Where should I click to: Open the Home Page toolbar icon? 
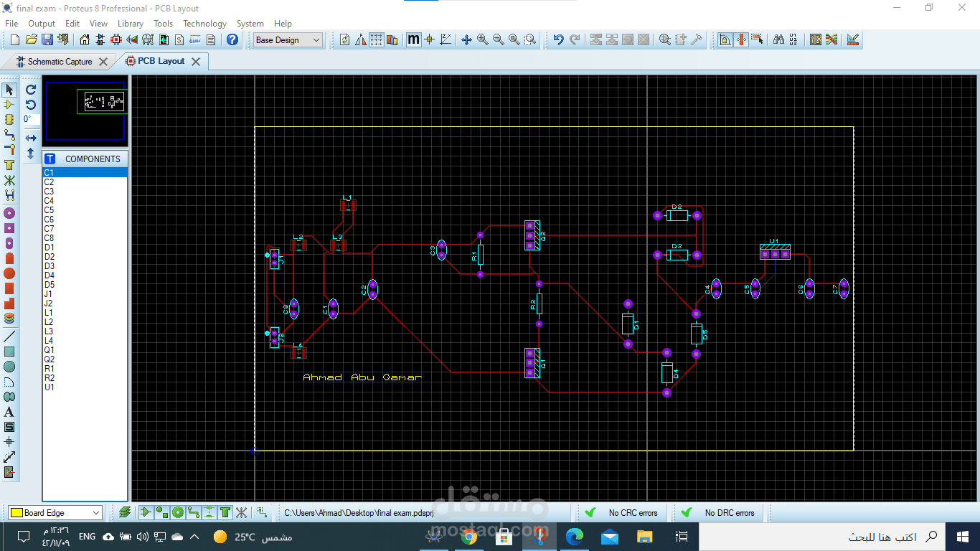coord(85,40)
